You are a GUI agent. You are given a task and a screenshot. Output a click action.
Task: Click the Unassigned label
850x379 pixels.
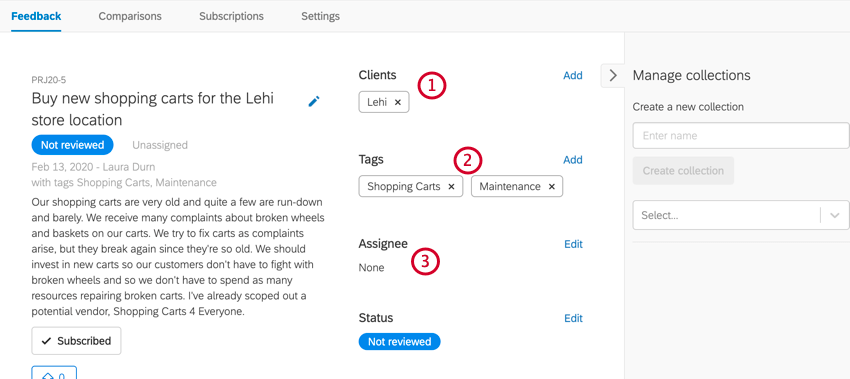160,145
